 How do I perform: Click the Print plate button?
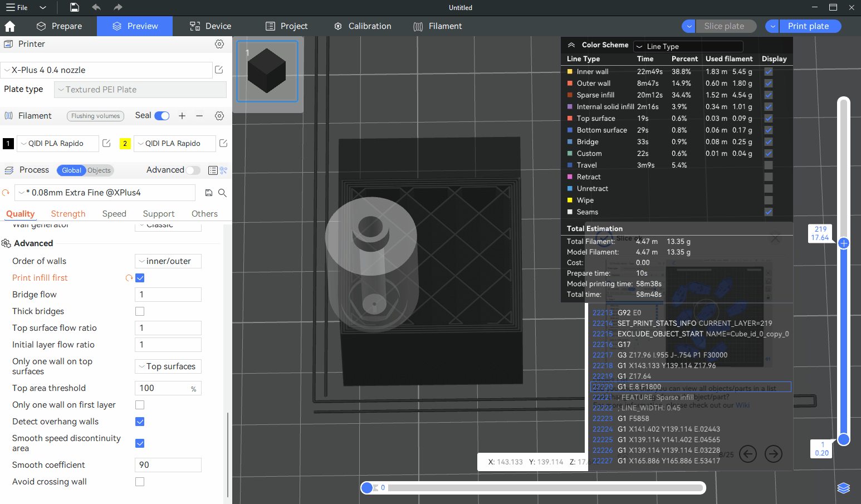point(808,26)
